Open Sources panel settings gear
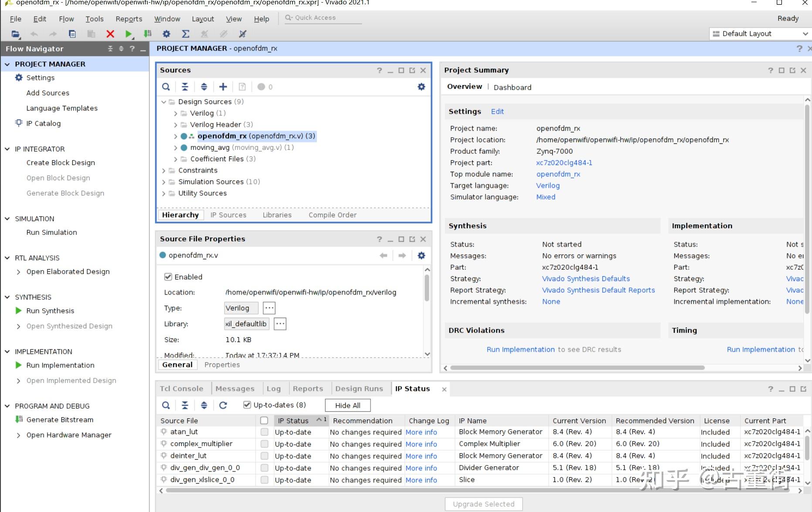This screenshot has width=812, height=512. point(421,87)
